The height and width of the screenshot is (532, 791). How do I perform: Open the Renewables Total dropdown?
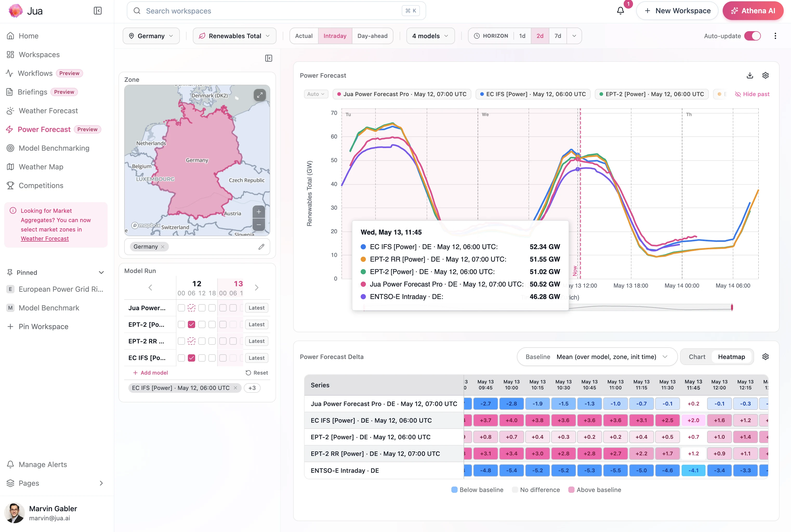[234, 36]
